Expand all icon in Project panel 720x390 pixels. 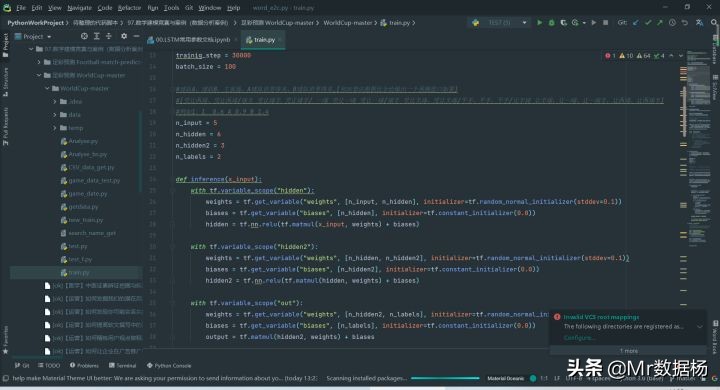[x=96, y=36]
